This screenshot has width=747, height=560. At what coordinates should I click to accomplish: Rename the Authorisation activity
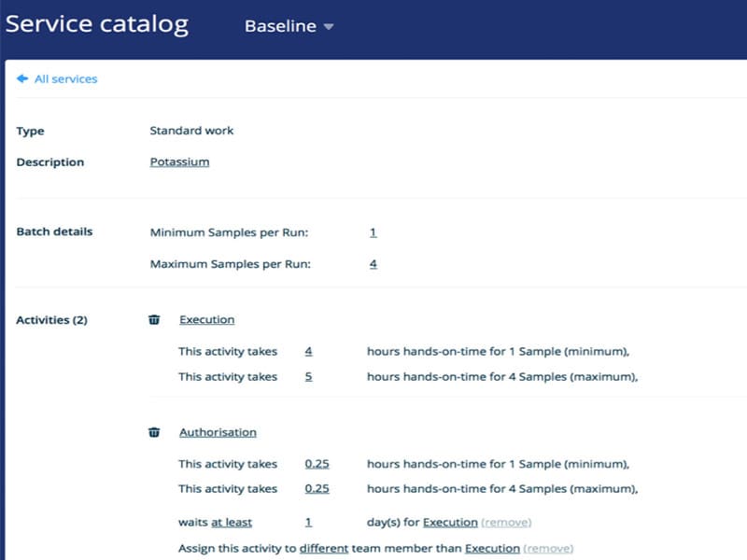click(x=218, y=432)
